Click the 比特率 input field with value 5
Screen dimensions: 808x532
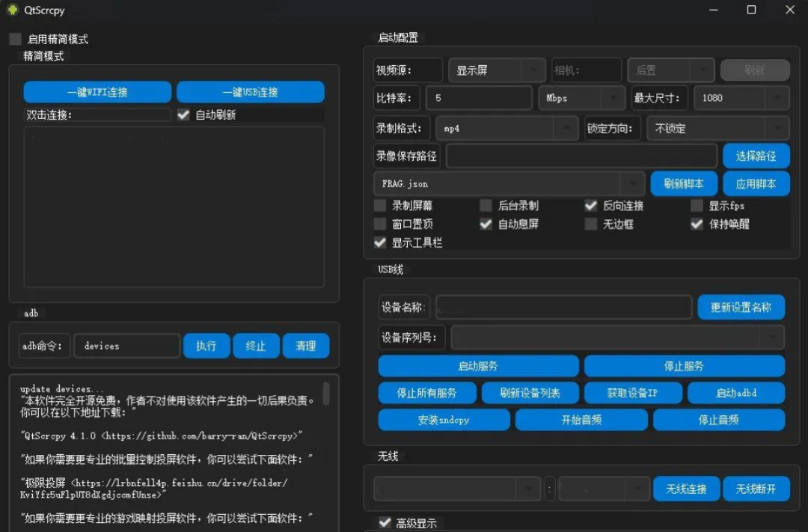pos(479,98)
